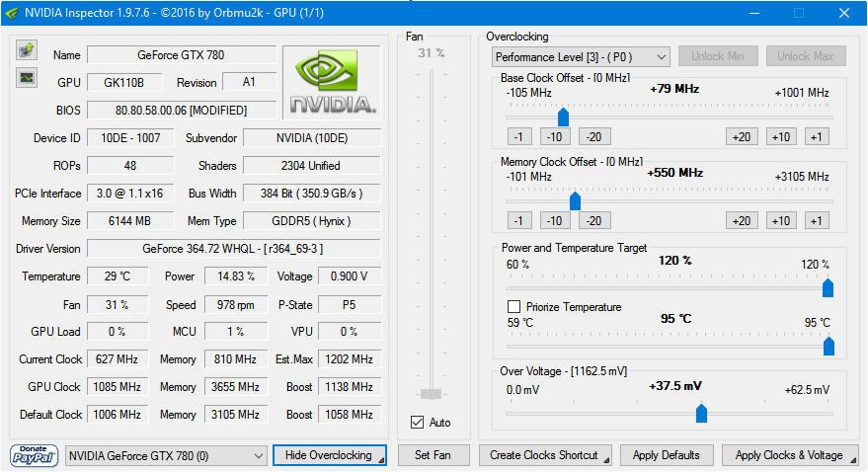Click the Base Clock Offset slider handle
Viewport: 868px width, 472px height.
click(563, 117)
